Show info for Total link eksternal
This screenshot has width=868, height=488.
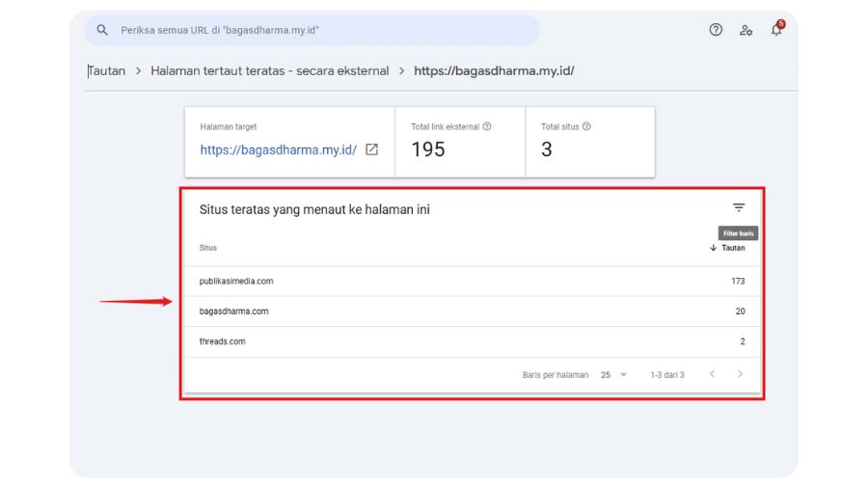tap(487, 126)
